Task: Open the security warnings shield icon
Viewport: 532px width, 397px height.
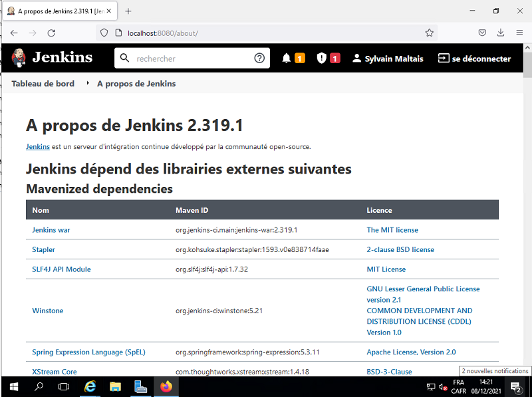Action: tap(322, 59)
